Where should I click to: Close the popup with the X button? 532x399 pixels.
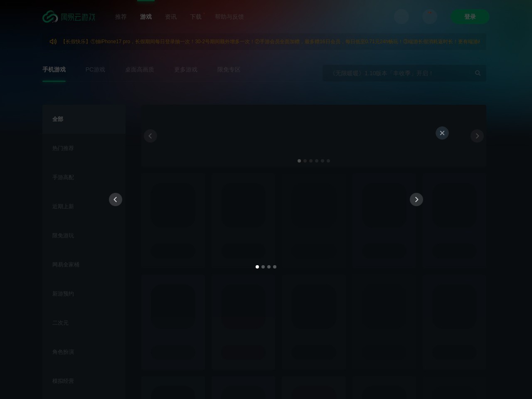point(442,133)
